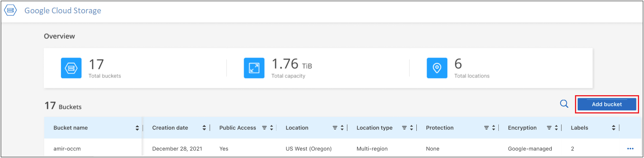Image resolution: width=644 pixels, height=158 pixels.
Task: Sort the Labels column
Action: pyautogui.click(x=613, y=128)
